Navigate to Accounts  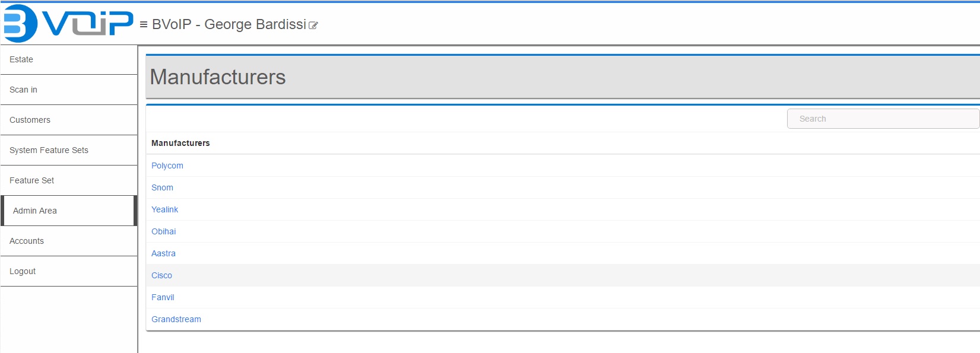pos(27,241)
